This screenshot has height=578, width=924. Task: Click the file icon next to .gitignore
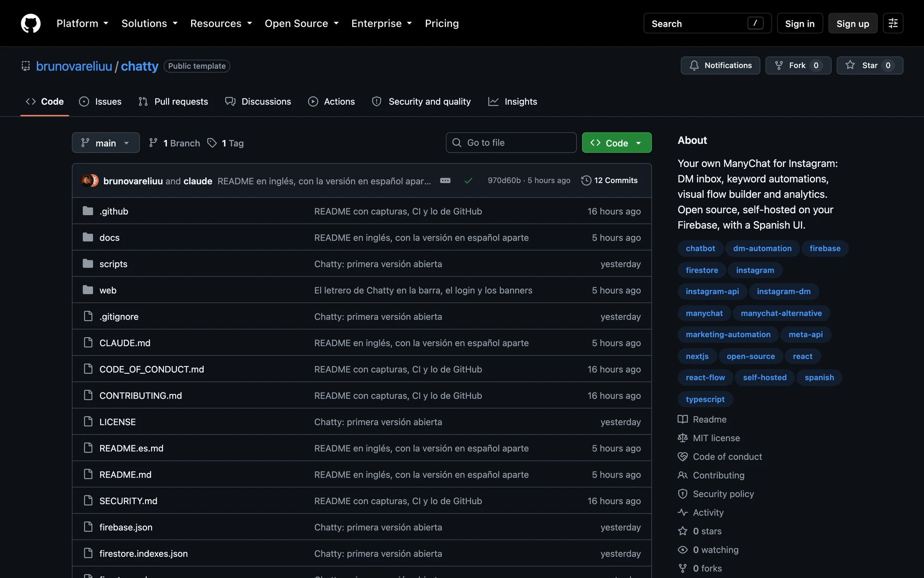[88, 316]
